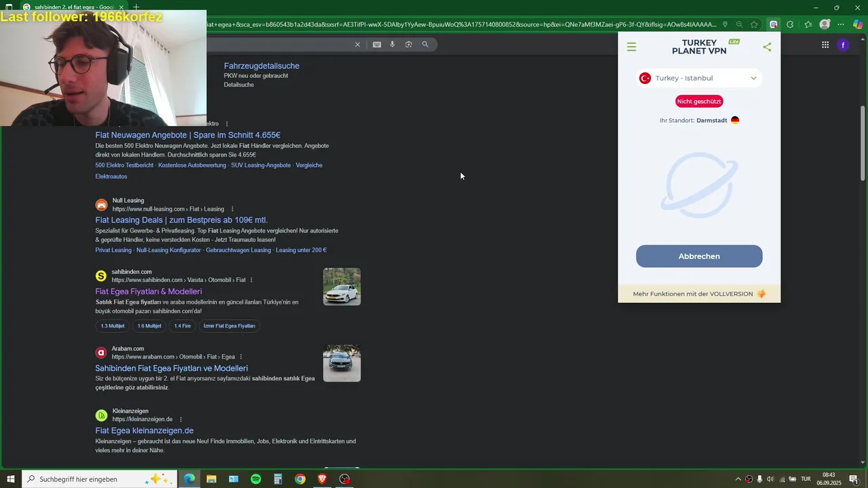Open the browser three-dots settings menu

[841, 24]
